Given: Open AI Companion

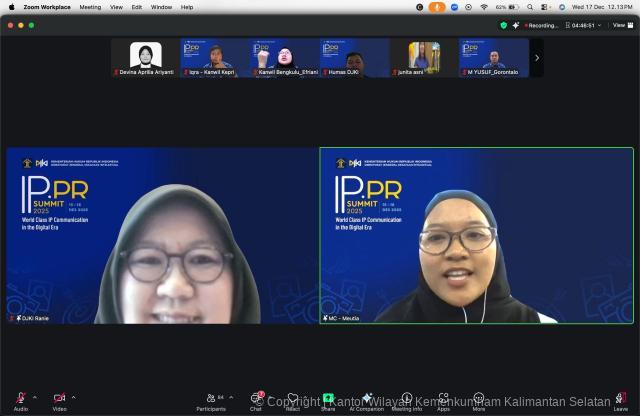Looking at the screenshot, I should coord(367,399).
